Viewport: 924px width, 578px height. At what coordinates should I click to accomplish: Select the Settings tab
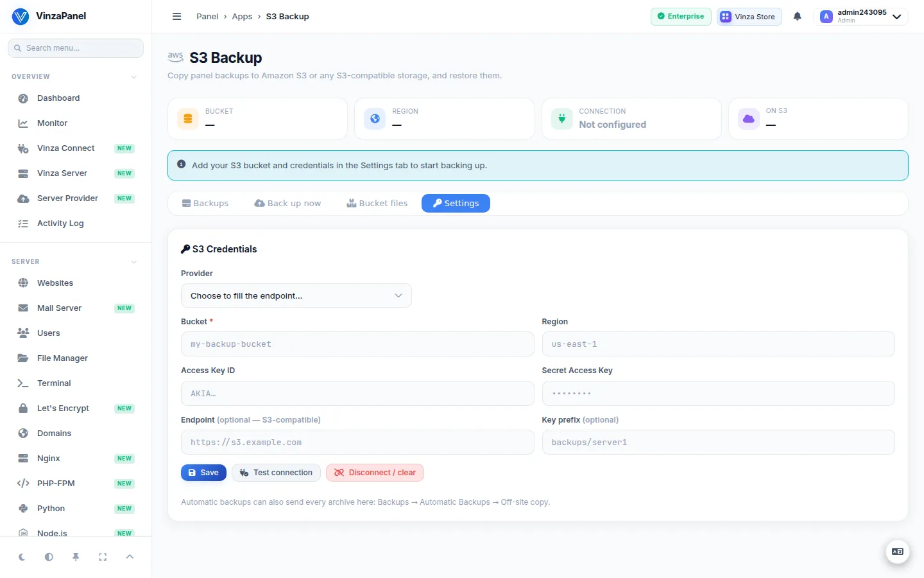[456, 204]
